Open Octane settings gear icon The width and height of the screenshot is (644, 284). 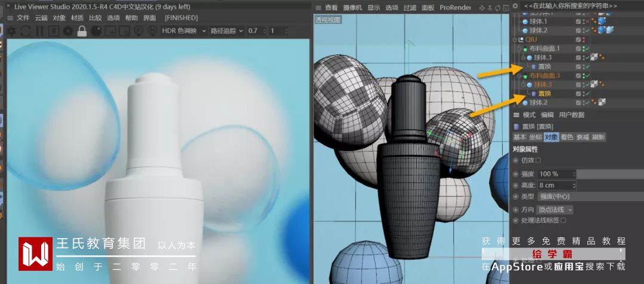(68, 31)
